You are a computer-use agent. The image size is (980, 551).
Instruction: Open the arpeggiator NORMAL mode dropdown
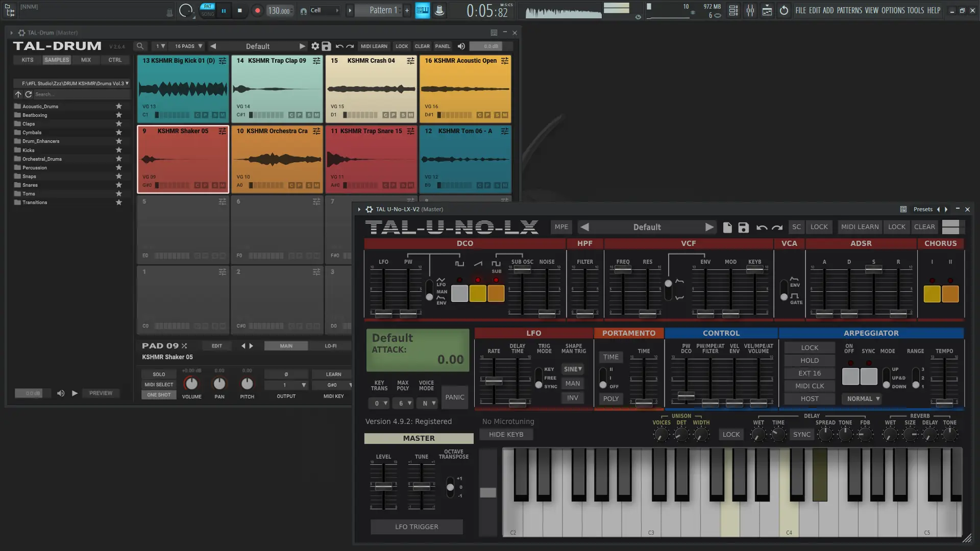(863, 399)
